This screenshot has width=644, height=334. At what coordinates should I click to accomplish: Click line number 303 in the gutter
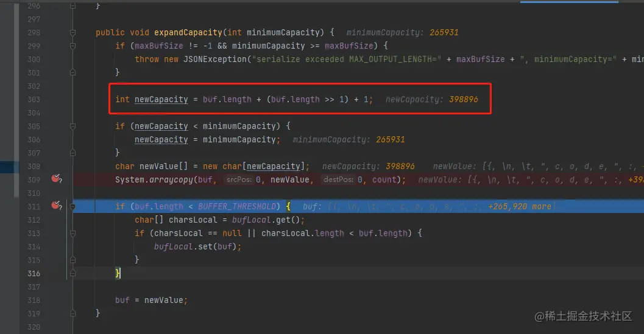[34, 99]
